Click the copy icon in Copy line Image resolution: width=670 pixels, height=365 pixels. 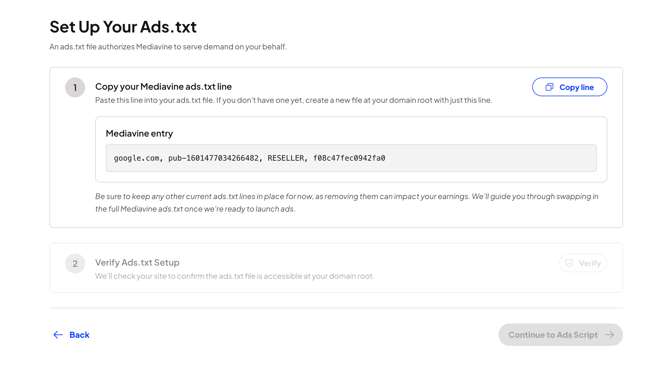click(x=549, y=87)
